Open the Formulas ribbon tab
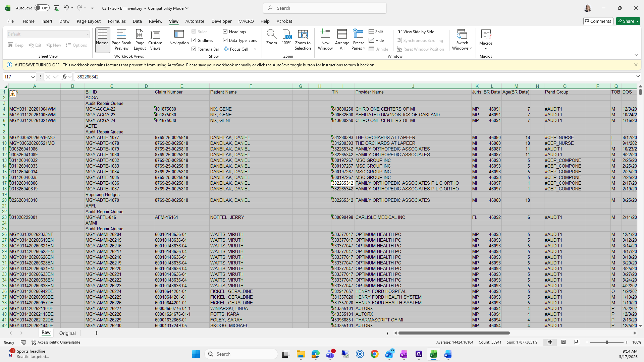 click(117, 21)
